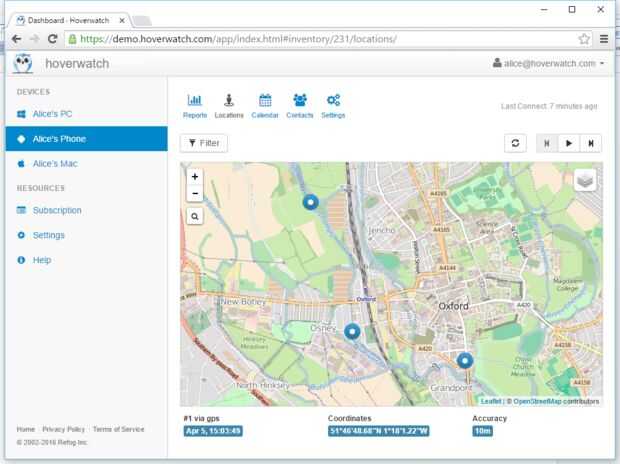
Task: Click the Filter button
Action: tap(204, 143)
